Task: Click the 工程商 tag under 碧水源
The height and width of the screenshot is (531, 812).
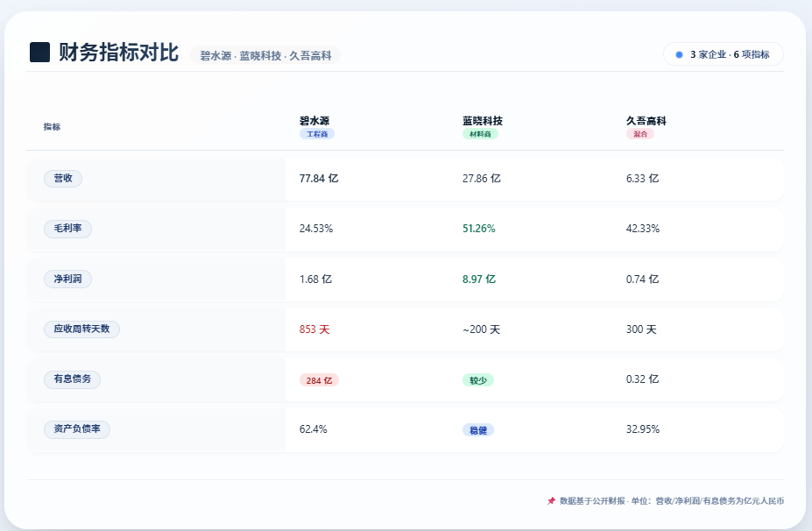Action: click(317, 134)
